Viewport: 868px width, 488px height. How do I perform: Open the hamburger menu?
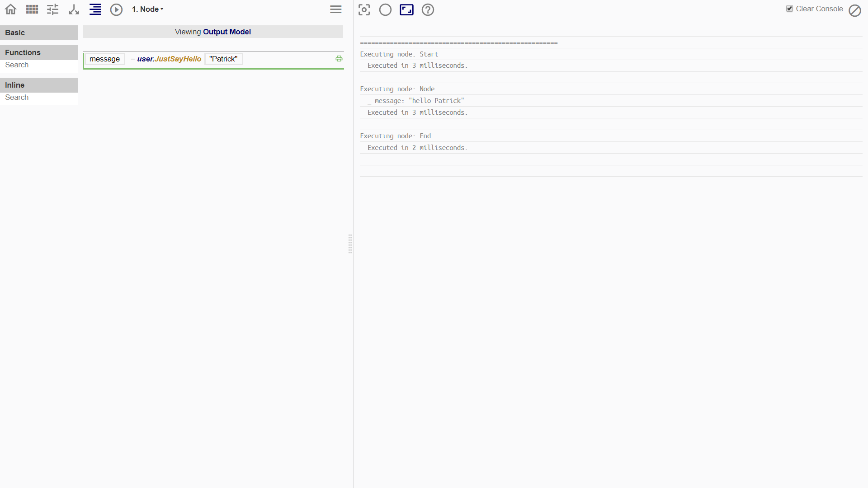335,9
